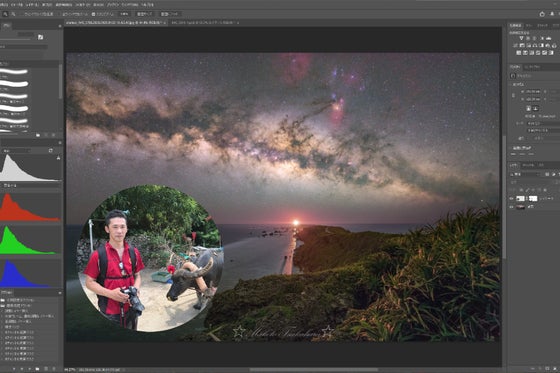560x373 pixels.
Task: Click the link chain icon between width and height
Action: 514,95
